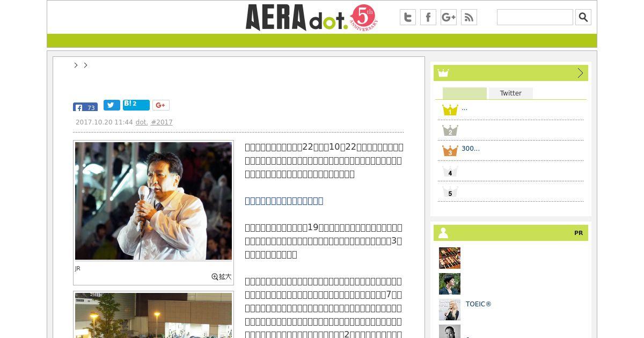Open the AERA dot. home logo

[311, 17]
